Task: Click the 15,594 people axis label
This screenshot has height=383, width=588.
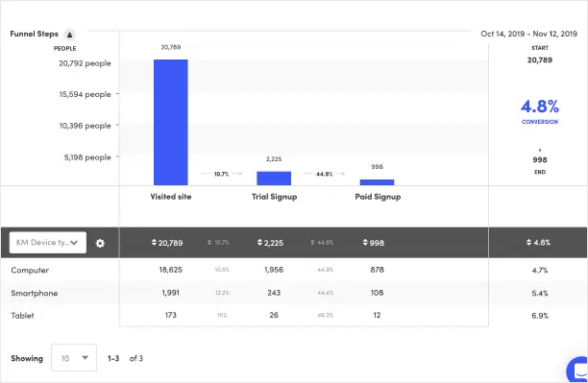Action: [x=85, y=94]
